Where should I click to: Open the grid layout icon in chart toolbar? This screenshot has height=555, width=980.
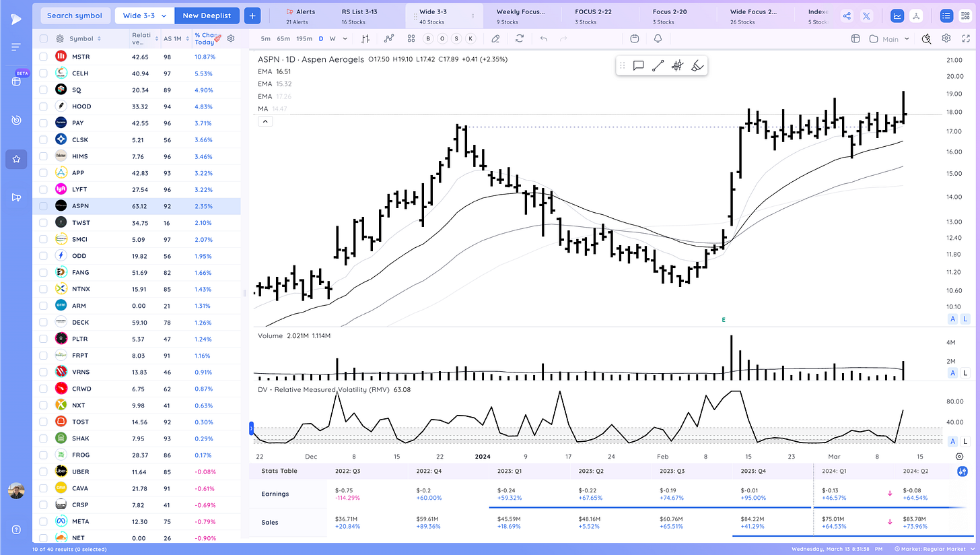coord(412,38)
